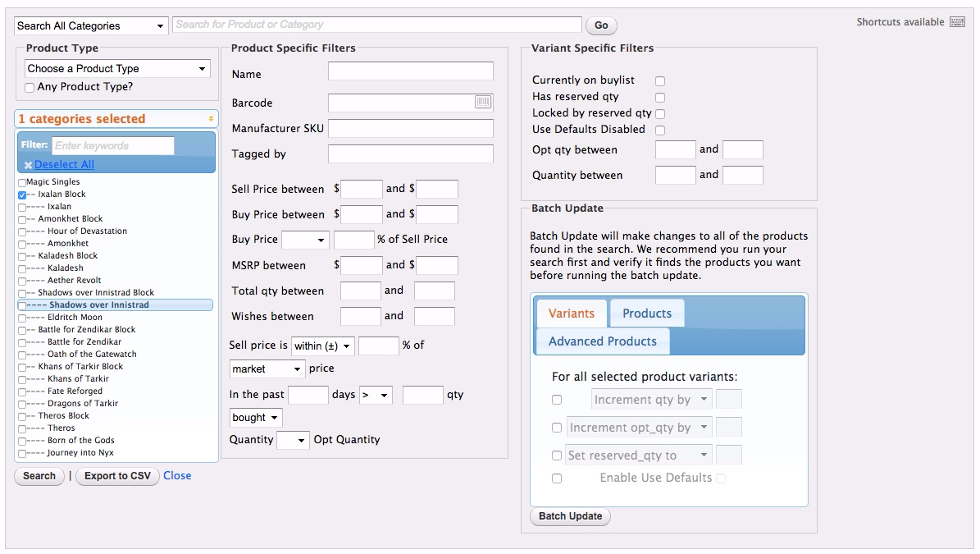
Task: Check the Dragons of Tarkir category
Action: (x=22, y=405)
